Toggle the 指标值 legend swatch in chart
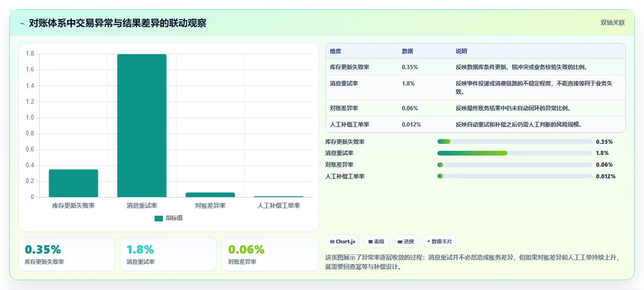This screenshot has width=644, height=290. tap(159, 218)
